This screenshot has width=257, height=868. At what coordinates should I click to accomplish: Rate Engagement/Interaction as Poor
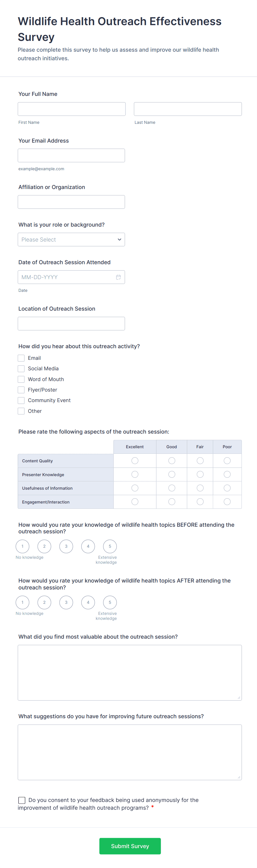click(227, 501)
